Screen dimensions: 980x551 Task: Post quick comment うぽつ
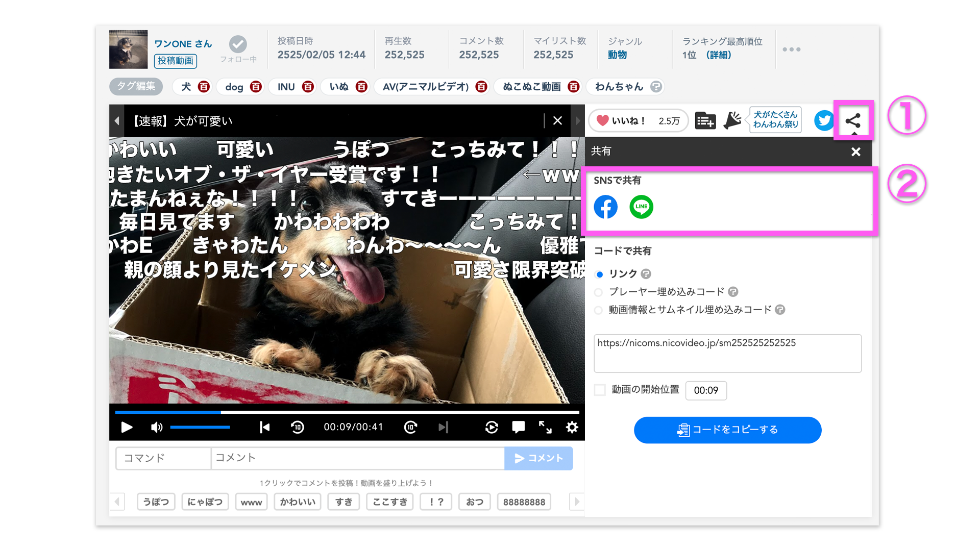coord(156,502)
